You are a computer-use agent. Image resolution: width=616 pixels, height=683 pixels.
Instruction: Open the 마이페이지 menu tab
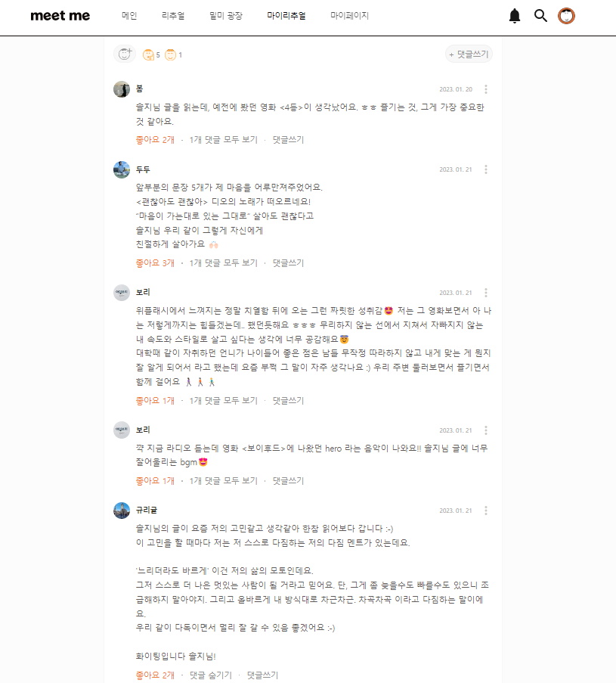pos(349,16)
